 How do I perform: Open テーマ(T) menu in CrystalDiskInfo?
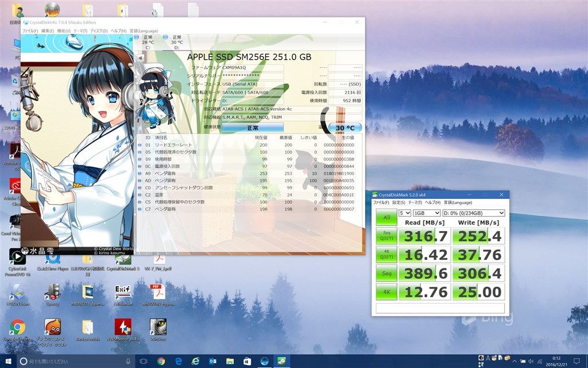click(80, 31)
